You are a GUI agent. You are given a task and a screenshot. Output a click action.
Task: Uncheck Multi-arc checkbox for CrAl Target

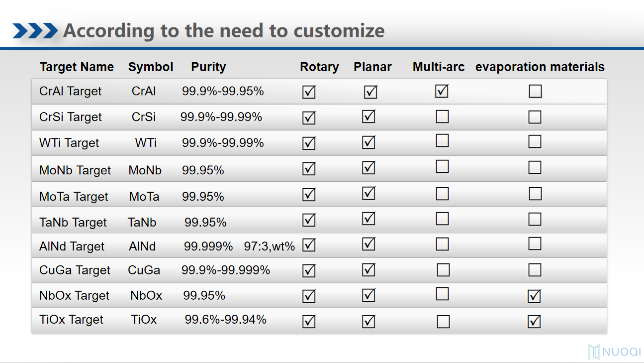pos(442,91)
